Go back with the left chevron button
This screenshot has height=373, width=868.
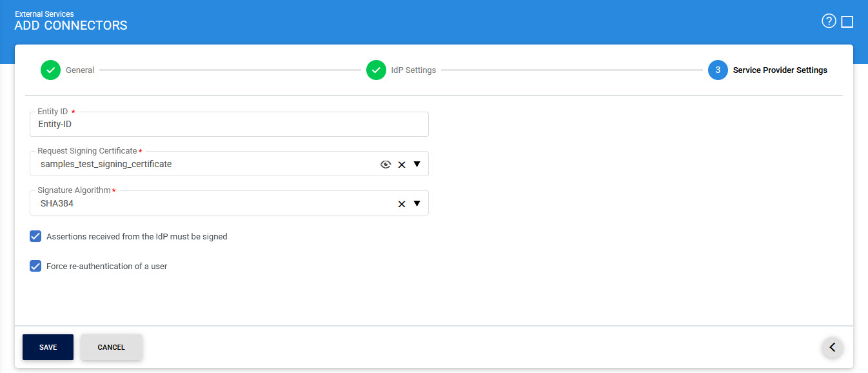coord(832,347)
